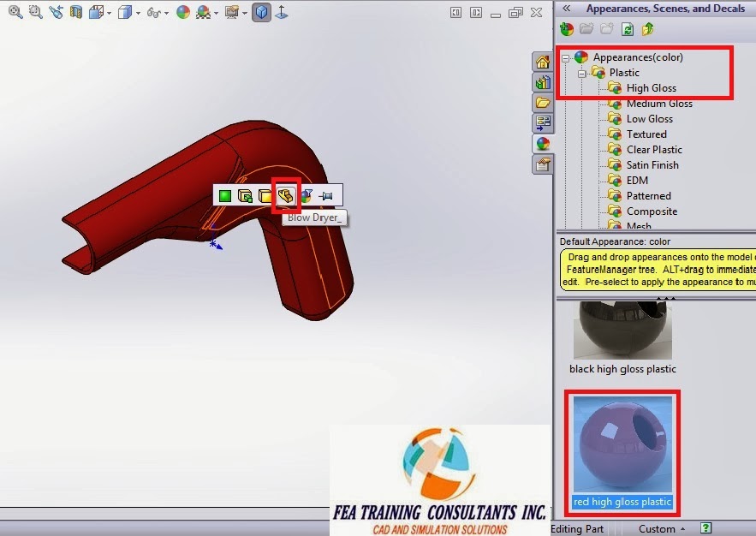Image resolution: width=756 pixels, height=536 pixels.
Task: Select the Zoom to Area tool
Action: coord(34,13)
